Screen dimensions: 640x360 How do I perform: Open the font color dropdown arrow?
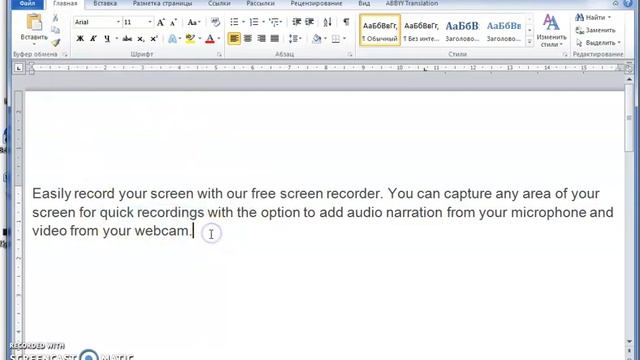click(219, 39)
